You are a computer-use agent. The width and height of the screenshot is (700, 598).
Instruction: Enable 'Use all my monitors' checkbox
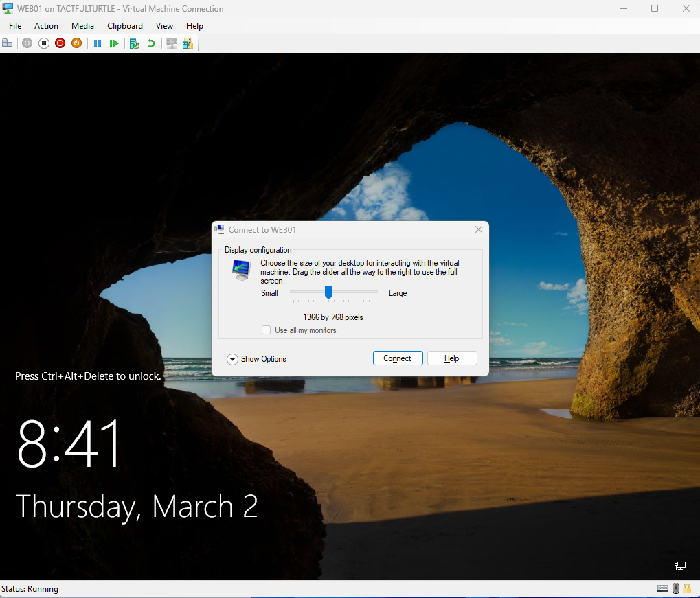(x=267, y=330)
